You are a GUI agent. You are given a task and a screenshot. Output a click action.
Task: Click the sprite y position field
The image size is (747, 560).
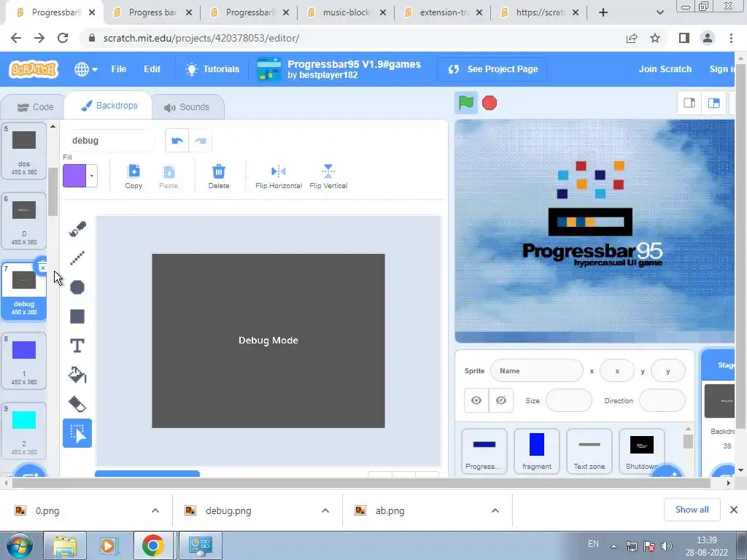668,370
